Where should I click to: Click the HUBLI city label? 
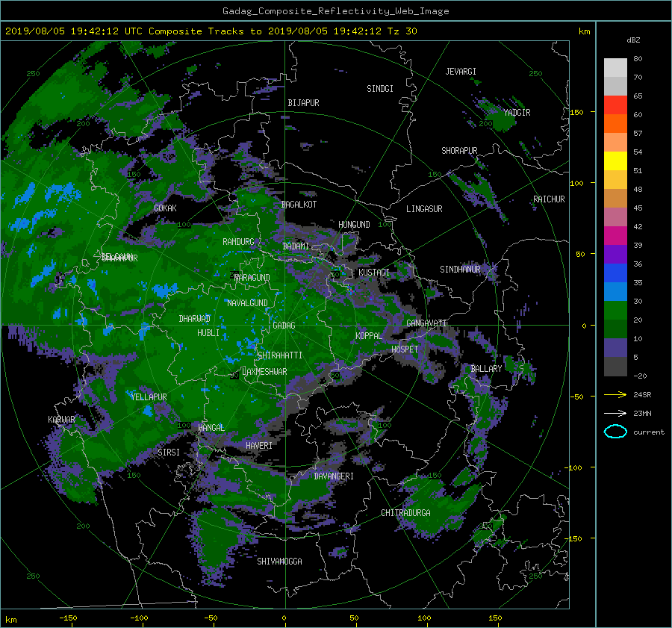click(208, 333)
